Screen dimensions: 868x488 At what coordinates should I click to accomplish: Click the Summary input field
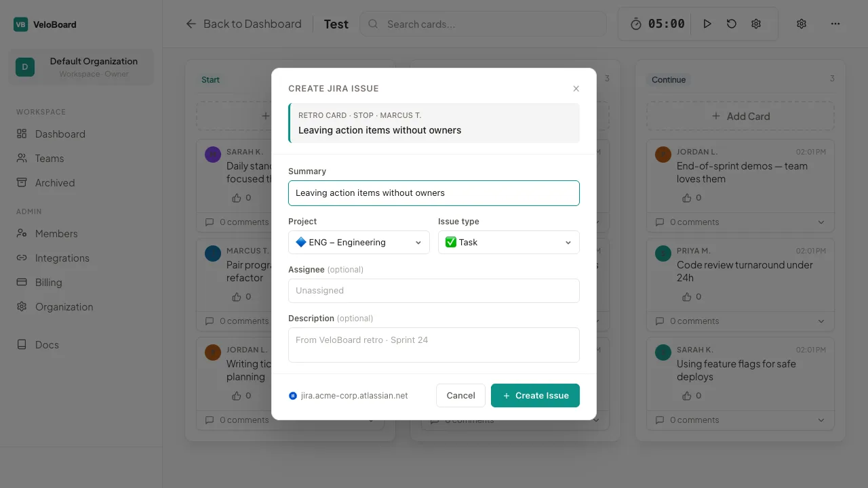click(x=434, y=193)
